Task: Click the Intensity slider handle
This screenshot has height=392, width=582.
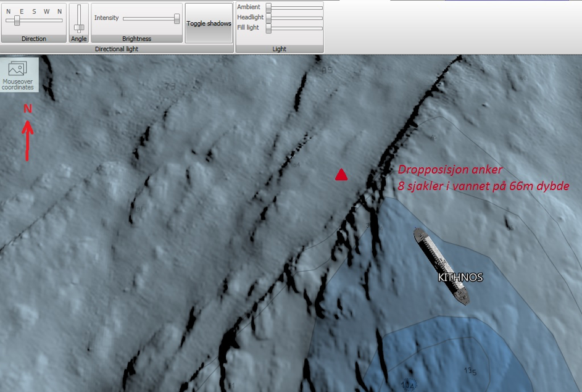Action: click(177, 19)
